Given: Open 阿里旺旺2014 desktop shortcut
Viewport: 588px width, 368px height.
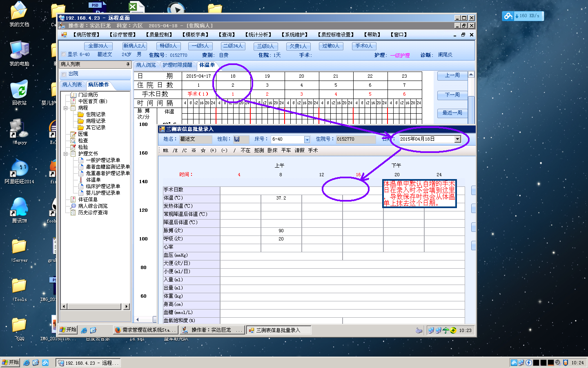Looking at the screenshot, I should tap(19, 171).
